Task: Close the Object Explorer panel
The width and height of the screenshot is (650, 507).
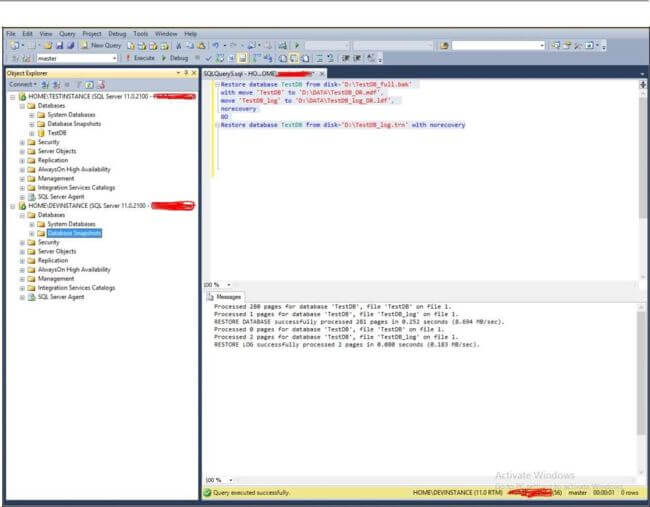Action: pyautogui.click(x=194, y=73)
